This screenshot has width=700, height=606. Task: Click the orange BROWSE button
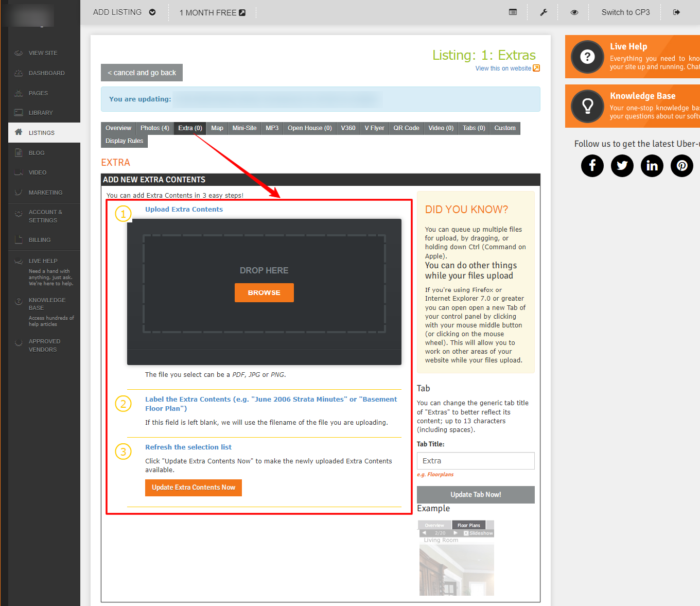click(x=264, y=292)
